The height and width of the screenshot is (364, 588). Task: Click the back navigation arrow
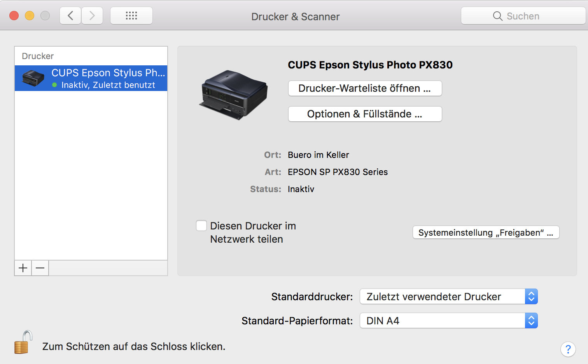(x=70, y=16)
